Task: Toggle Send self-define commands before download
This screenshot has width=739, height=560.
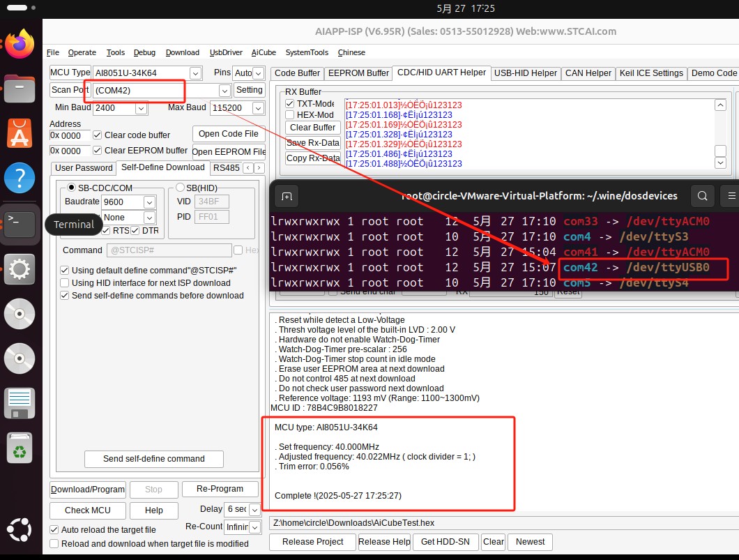Action: [65, 296]
